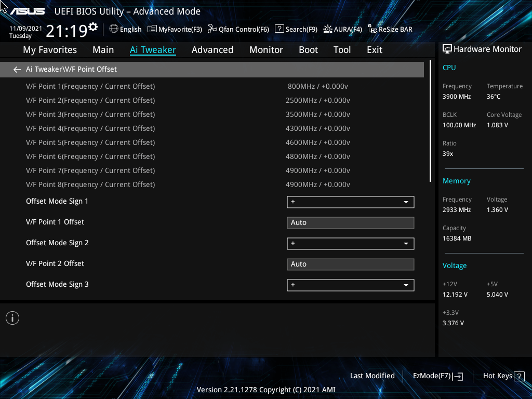Click the Offset Mode Sign 3 label
The width and height of the screenshot is (532, 399).
point(57,285)
